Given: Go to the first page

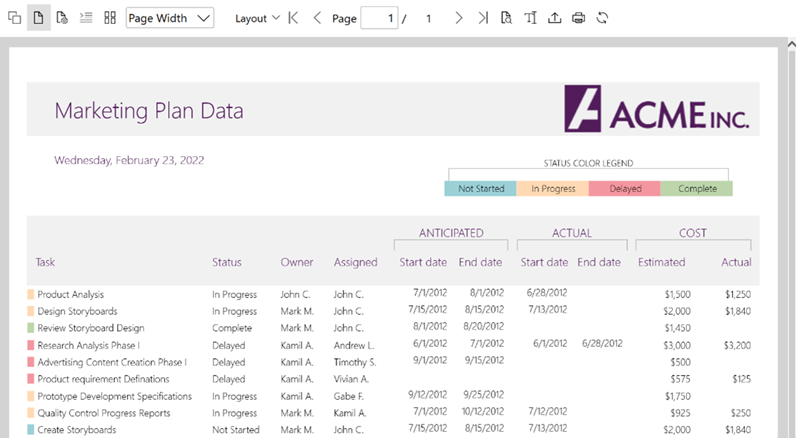Looking at the screenshot, I should pos(293,18).
